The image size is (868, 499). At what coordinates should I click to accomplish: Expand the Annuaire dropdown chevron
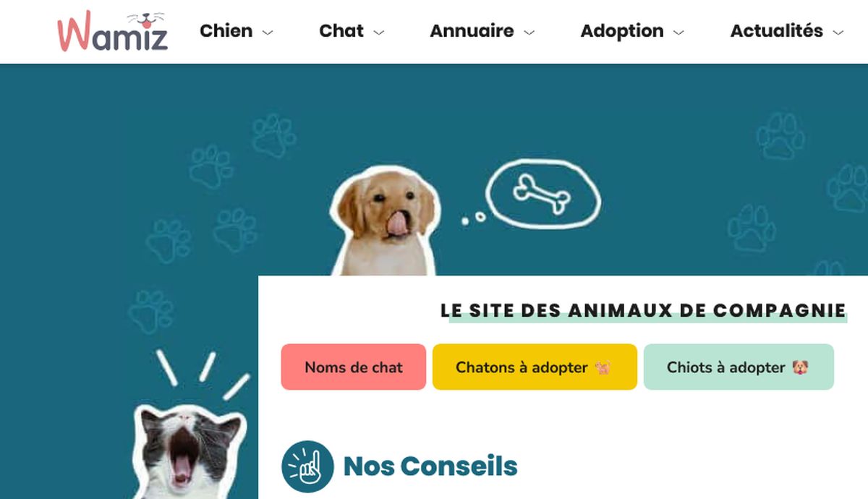point(529,33)
